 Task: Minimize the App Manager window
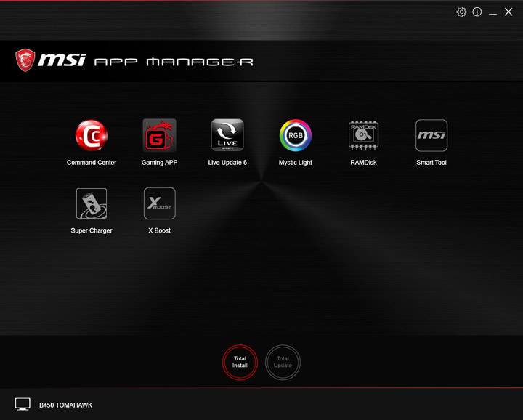(x=492, y=14)
